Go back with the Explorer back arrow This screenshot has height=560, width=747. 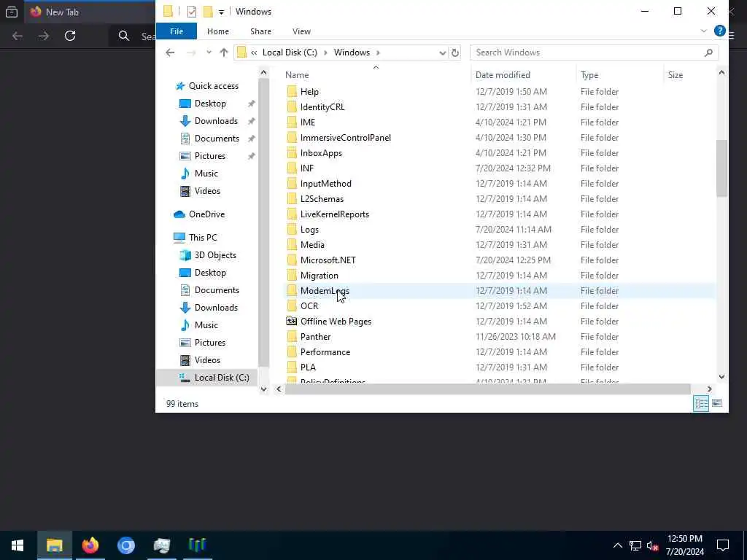[170, 52]
